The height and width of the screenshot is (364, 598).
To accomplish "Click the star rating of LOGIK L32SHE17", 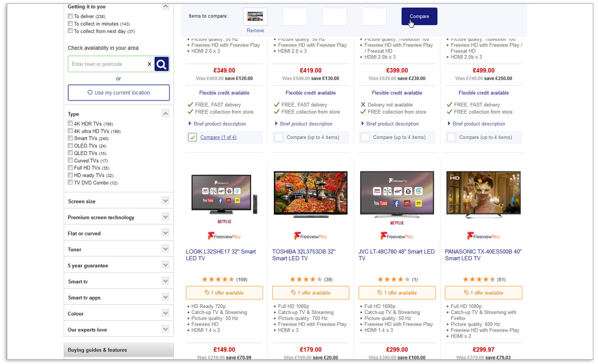I will pos(218,279).
